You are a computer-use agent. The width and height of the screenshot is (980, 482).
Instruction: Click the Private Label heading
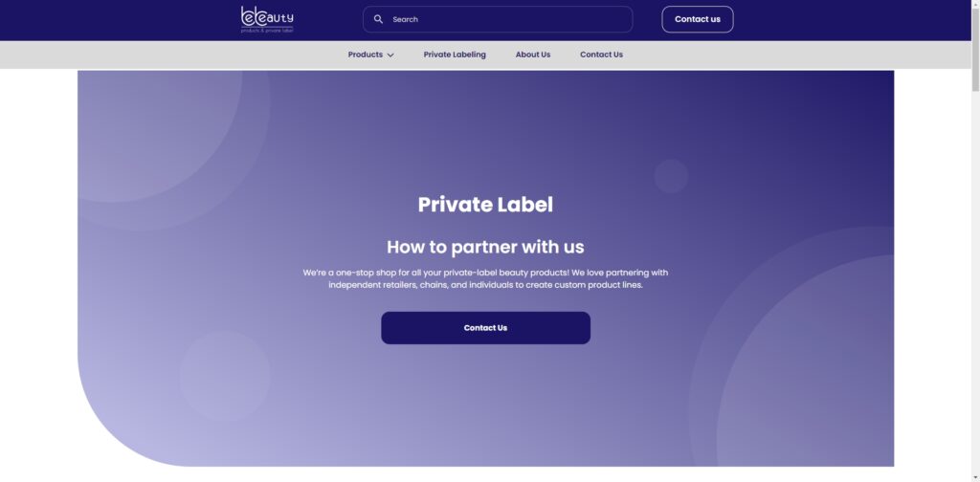[485, 204]
